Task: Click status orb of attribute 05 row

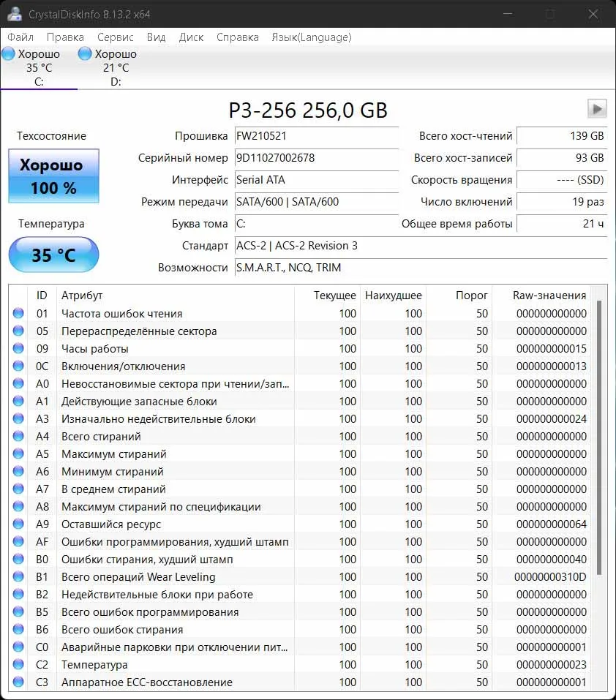Action: click(x=18, y=331)
